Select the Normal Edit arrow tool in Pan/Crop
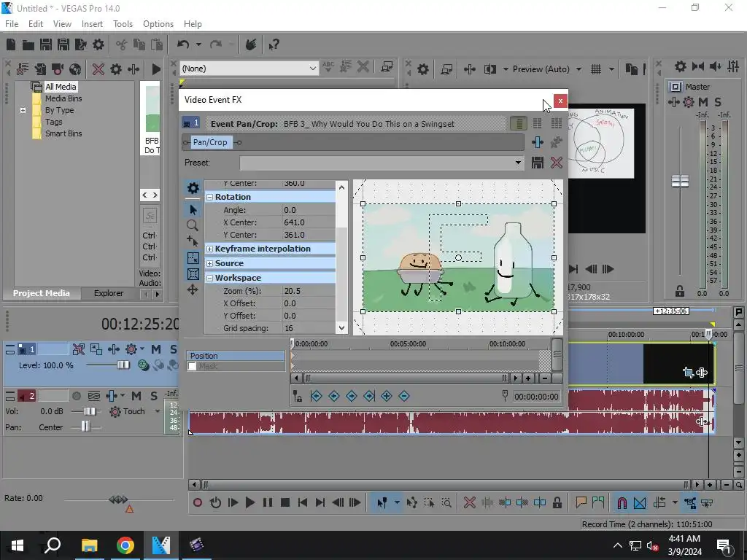The image size is (747, 560). (193, 210)
